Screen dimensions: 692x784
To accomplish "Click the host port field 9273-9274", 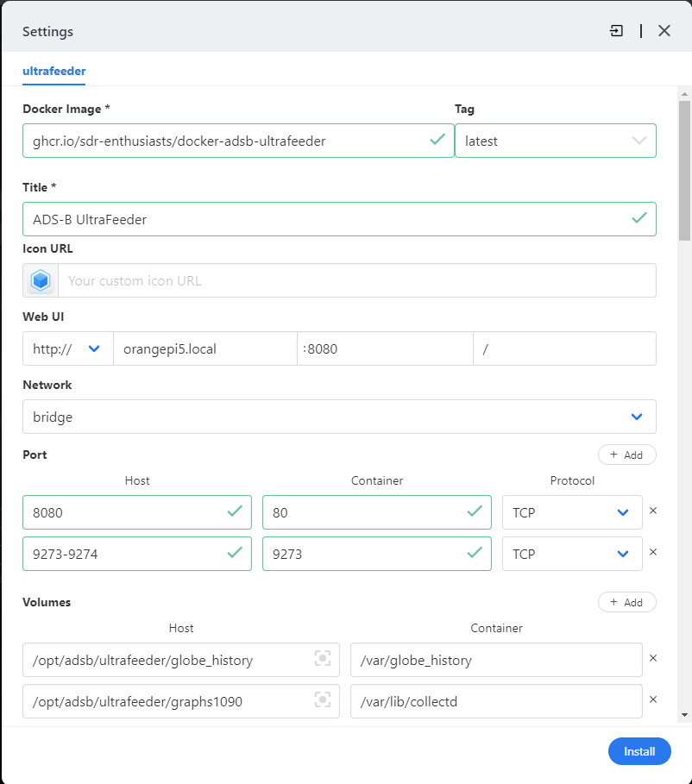I will [x=137, y=554].
